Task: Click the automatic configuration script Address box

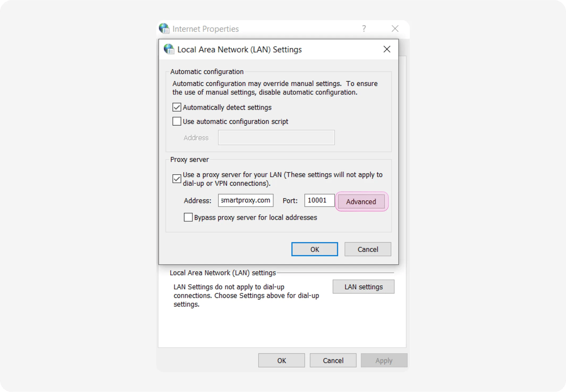Action: (x=276, y=138)
